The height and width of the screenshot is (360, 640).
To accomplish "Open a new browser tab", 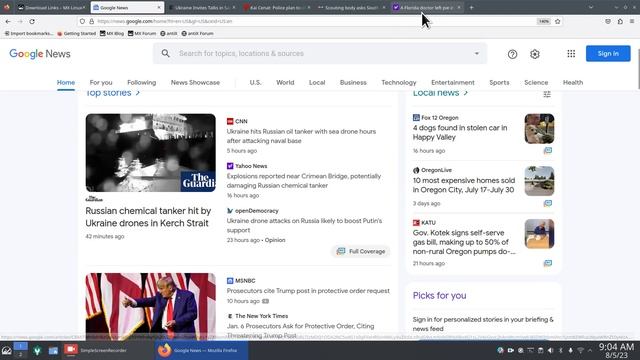I will coord(471,7).
